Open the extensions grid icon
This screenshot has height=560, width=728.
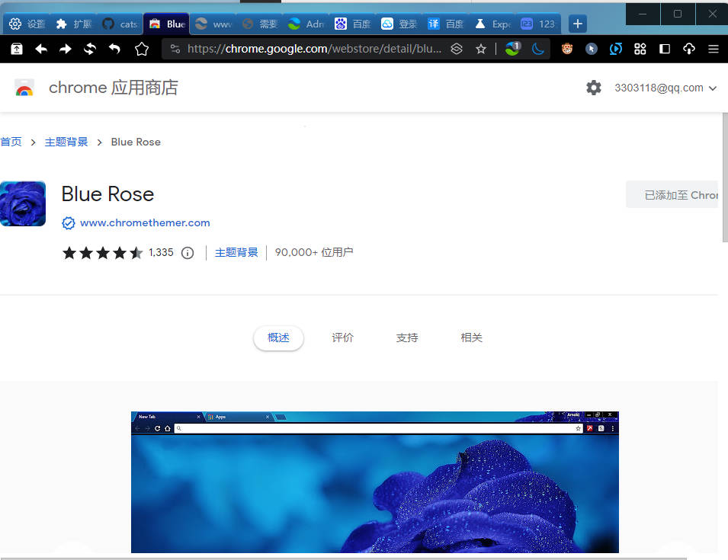(640, 49)
